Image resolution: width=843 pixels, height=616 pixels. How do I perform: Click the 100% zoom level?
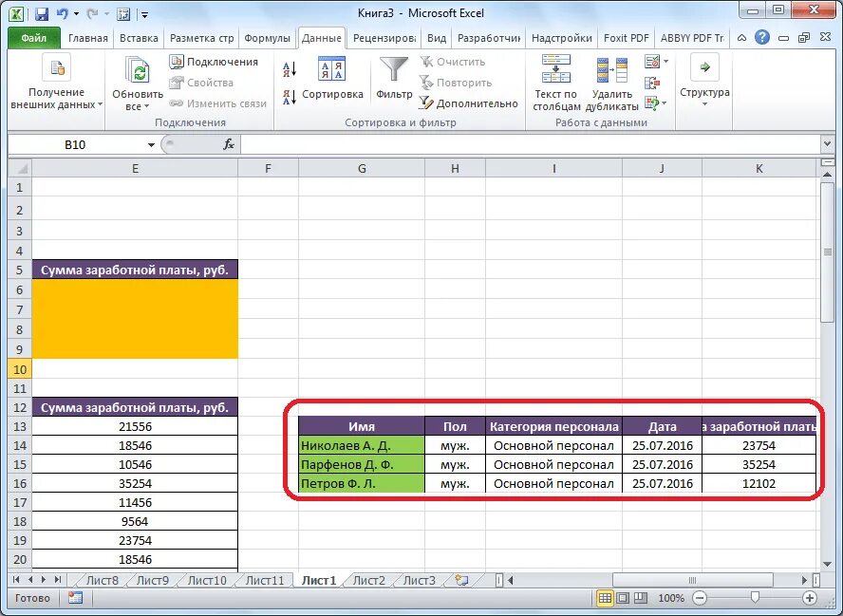click(671, 598)
